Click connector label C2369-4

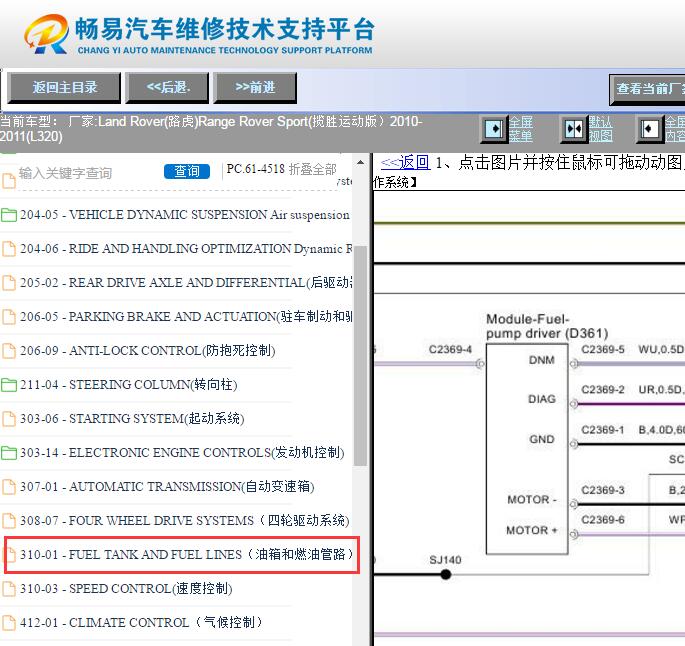coord(450,349)
